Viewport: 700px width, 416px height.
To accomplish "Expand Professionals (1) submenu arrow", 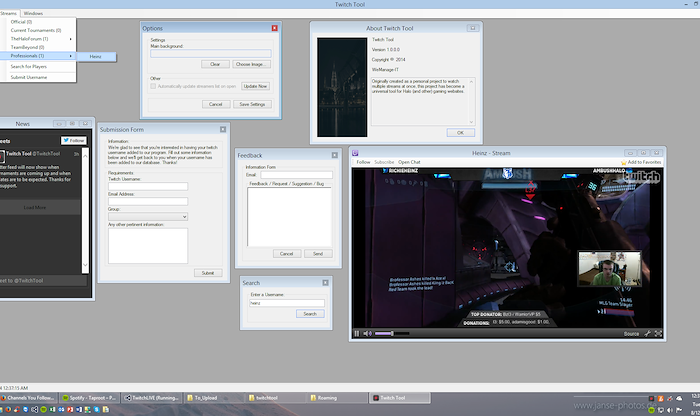I will click(71, 56).
